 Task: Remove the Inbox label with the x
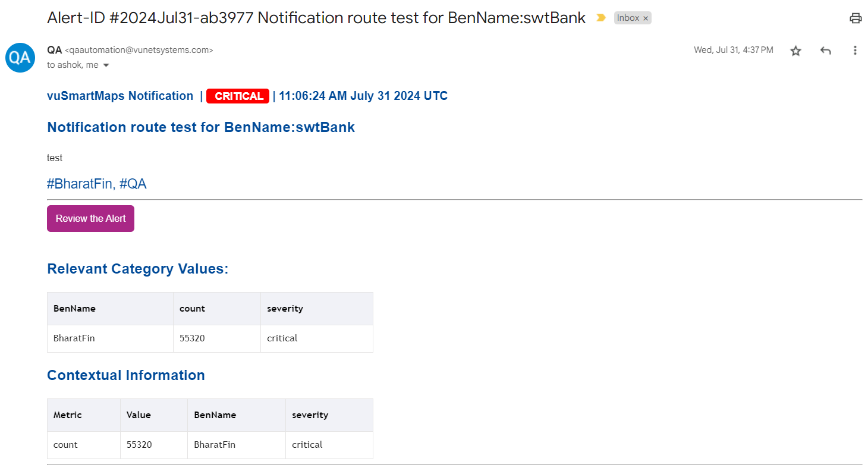pos(646,18)
